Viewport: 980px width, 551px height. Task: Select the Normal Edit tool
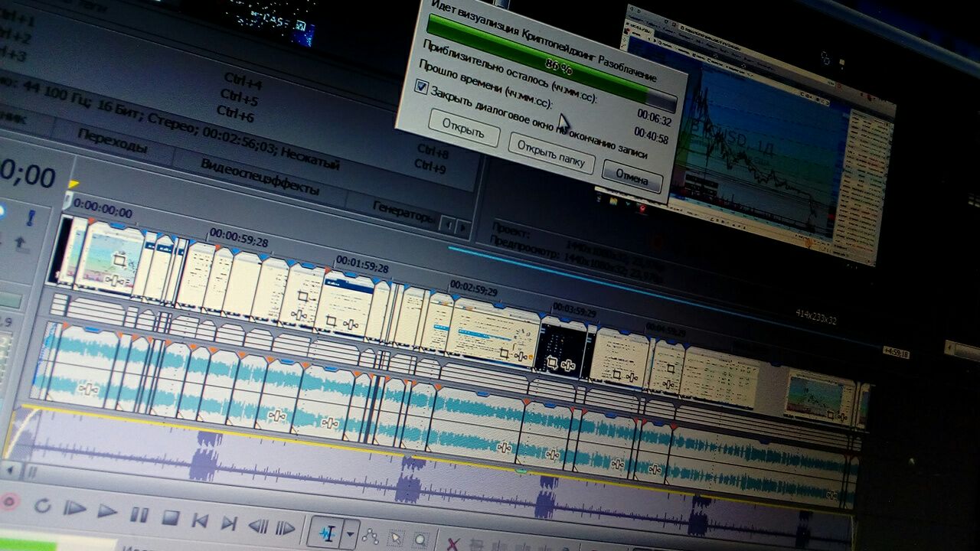(x=327, y=533)
